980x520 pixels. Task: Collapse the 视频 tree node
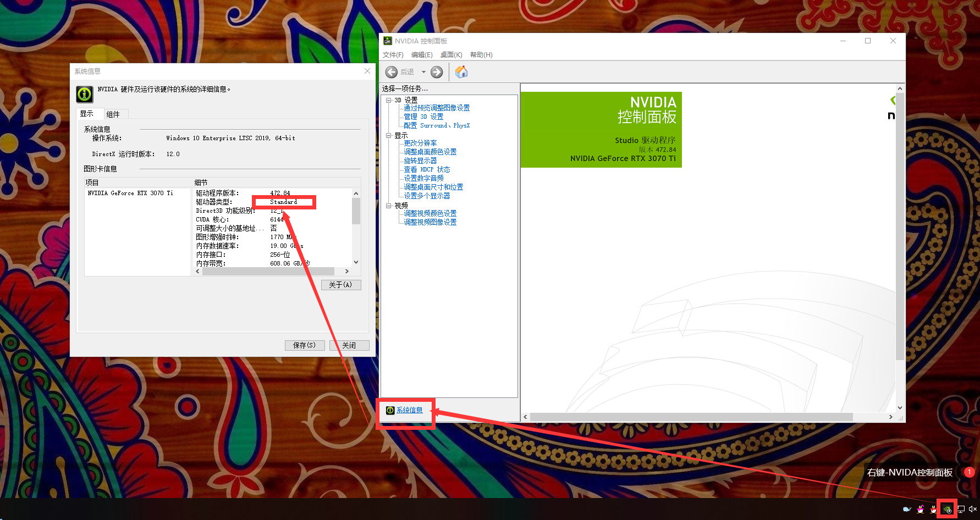click(x=389, y=206)
